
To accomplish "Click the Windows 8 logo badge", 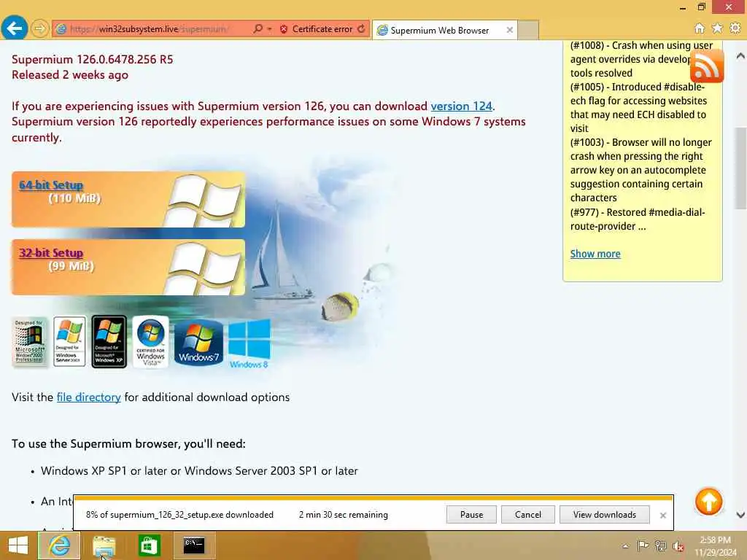I will 249,345.
